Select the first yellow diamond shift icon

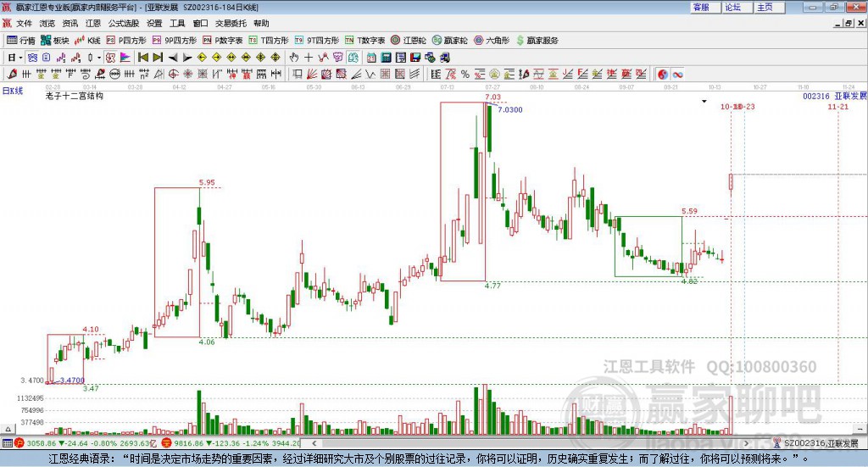[x=202, y=58]
